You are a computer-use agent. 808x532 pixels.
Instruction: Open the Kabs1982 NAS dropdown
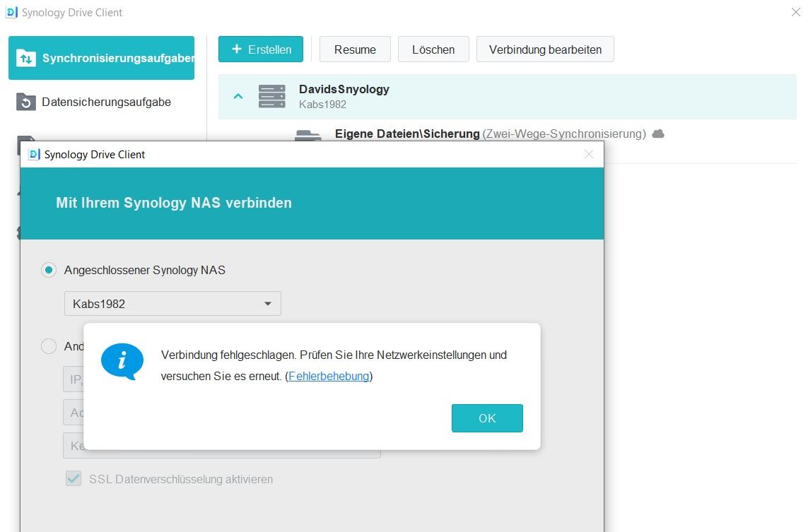click(x=172, y=303)
